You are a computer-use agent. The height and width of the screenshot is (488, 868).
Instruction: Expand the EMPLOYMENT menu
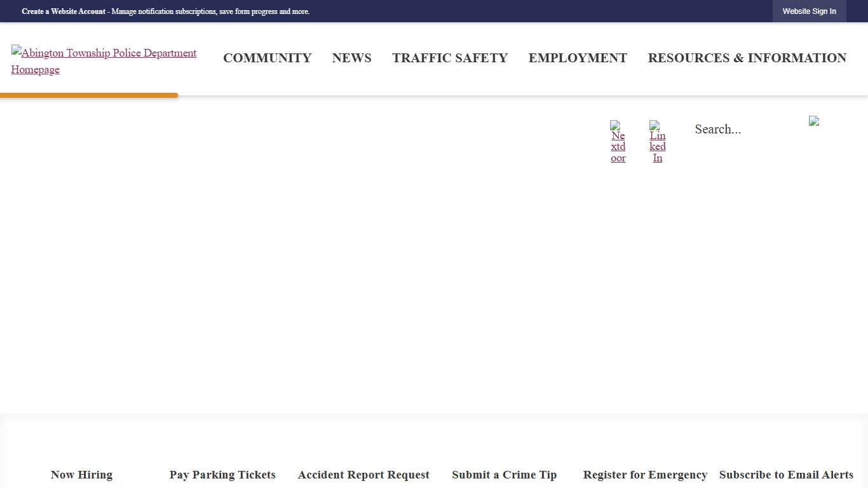pos(577,58)
